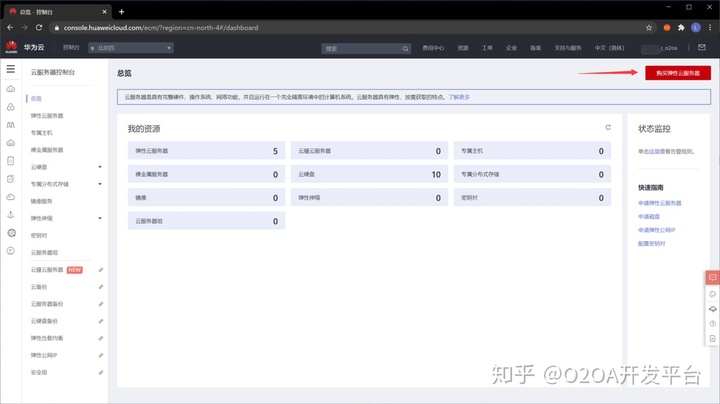Open 企业 in the top nav
Screen dimensions: 720x404
[x=511, y=48]
